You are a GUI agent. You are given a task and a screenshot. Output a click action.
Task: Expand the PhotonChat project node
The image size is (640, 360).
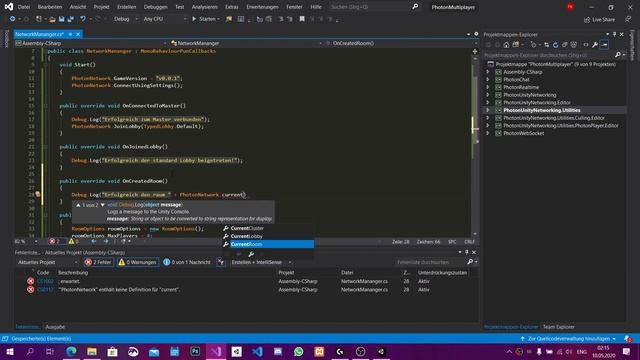488,80
